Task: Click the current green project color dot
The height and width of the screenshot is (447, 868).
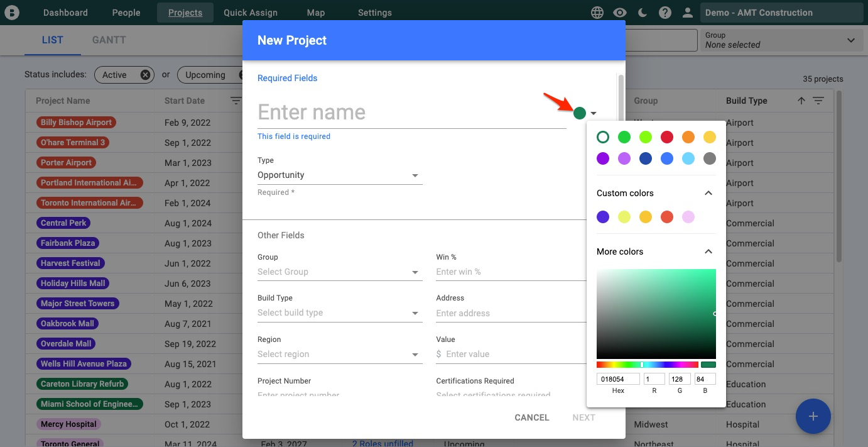Action: [x=580, y=113]
